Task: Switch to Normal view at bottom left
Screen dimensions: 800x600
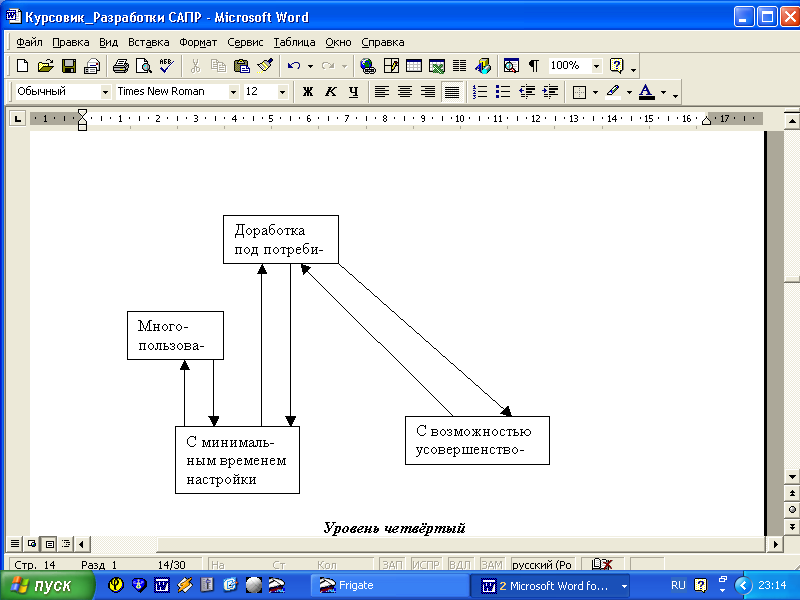Action: click(x=15, y=544)
